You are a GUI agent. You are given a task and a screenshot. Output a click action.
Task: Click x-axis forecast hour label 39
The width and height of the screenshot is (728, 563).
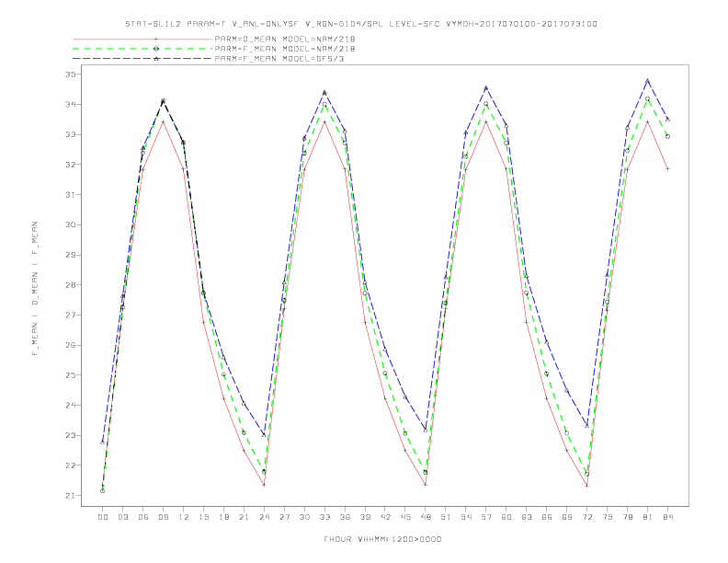[365, 517]
